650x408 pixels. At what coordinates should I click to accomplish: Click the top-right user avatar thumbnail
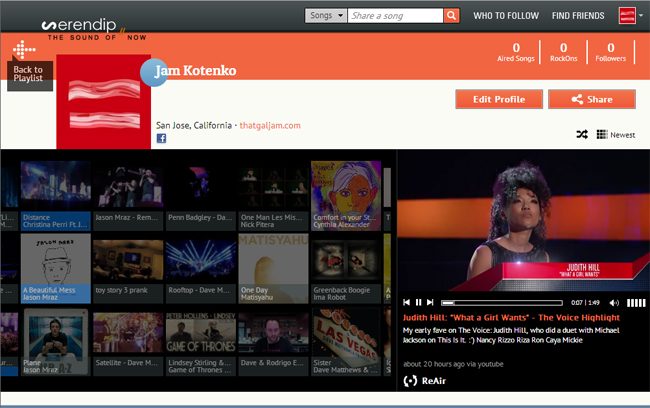627,16
